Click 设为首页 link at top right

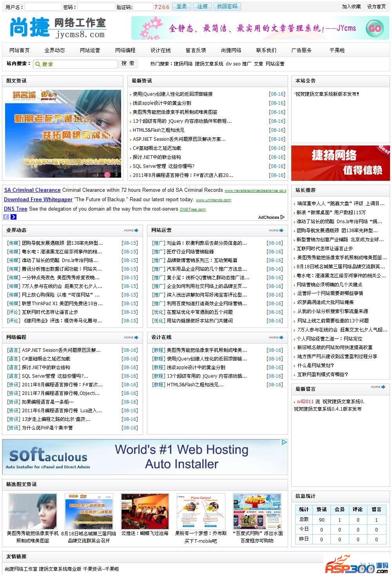[x=376, y=7]
